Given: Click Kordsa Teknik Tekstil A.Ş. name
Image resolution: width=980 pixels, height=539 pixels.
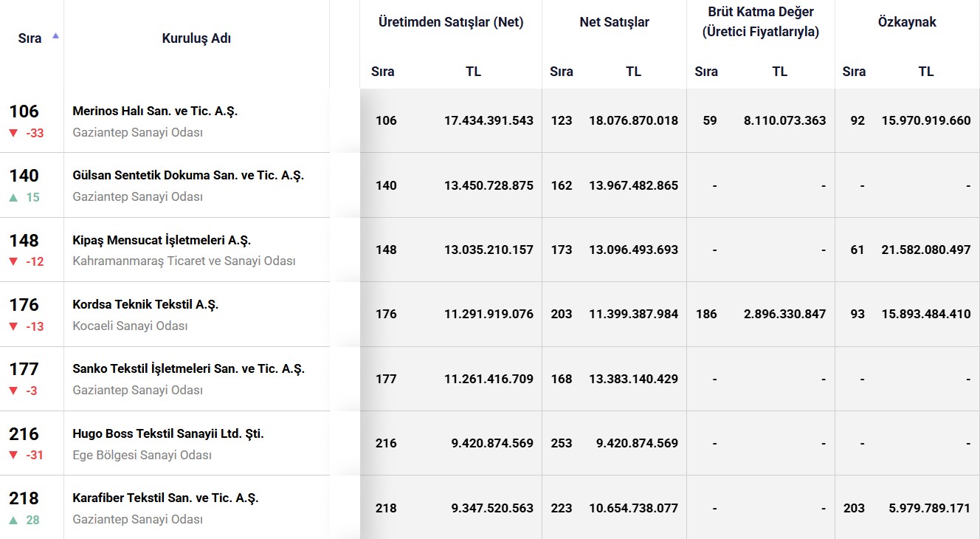Looking at the screenshot, I should pyautogui.click(x=145, y=305).
